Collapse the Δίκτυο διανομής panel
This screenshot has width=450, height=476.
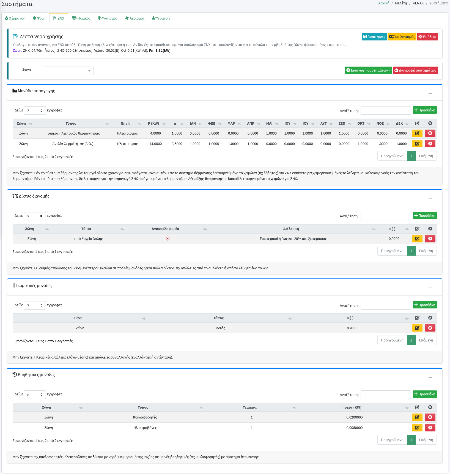click(430, 199)
